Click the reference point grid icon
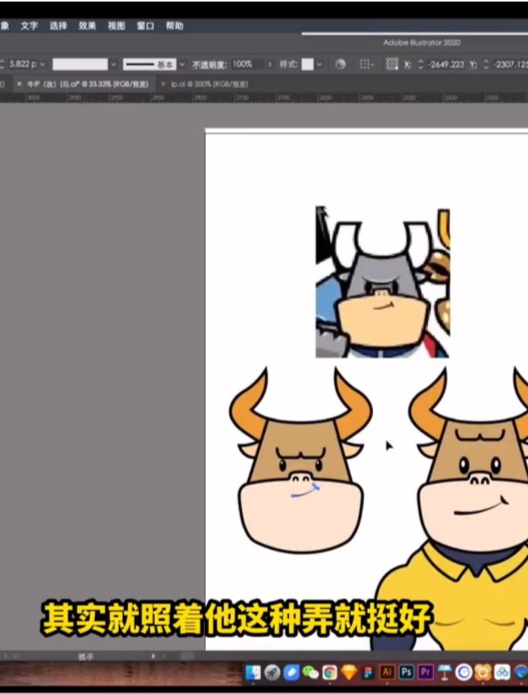Screen dimensions: 528x698 tap(392, 65)
